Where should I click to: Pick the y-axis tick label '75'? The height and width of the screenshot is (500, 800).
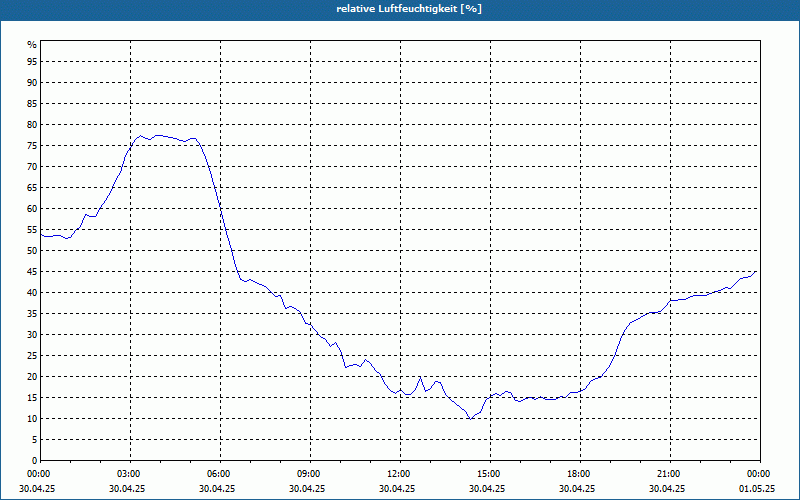tap(32, 146)
